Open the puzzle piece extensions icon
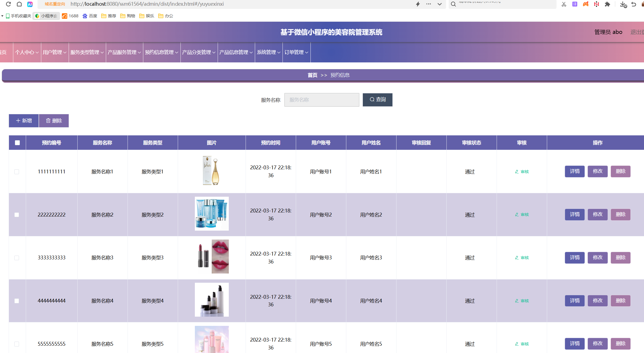 (x=607, y=4)
